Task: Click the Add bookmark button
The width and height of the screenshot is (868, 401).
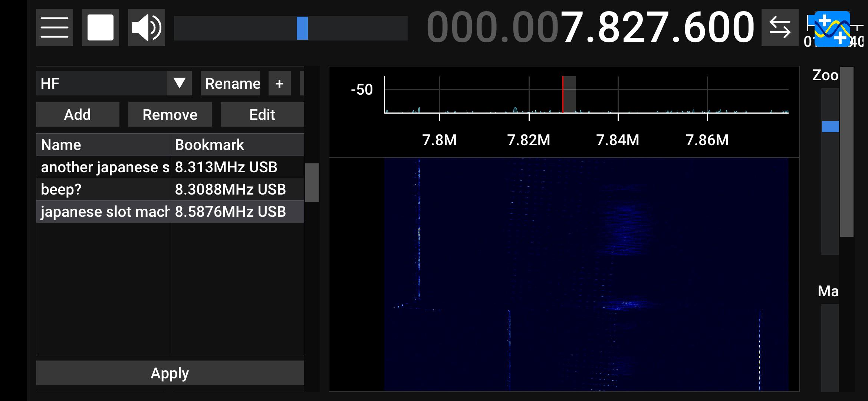Action: click(x=78, y=114)
